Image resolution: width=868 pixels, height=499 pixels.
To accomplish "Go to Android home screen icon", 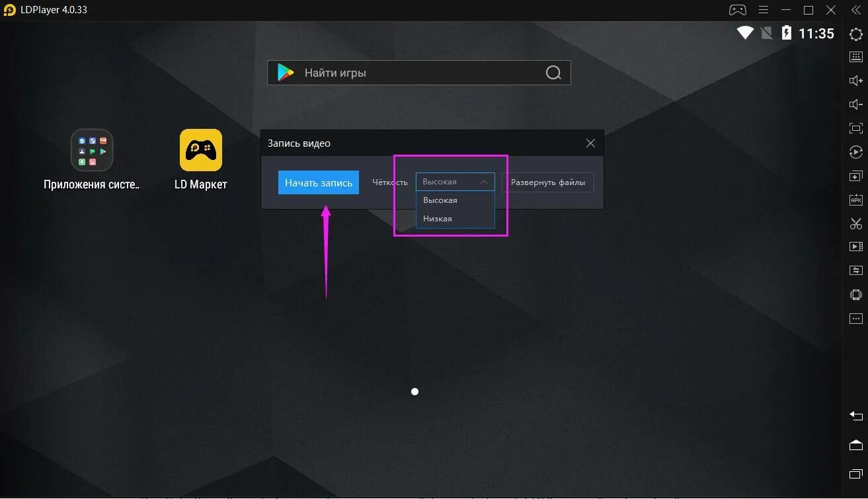I will (856, 444).
